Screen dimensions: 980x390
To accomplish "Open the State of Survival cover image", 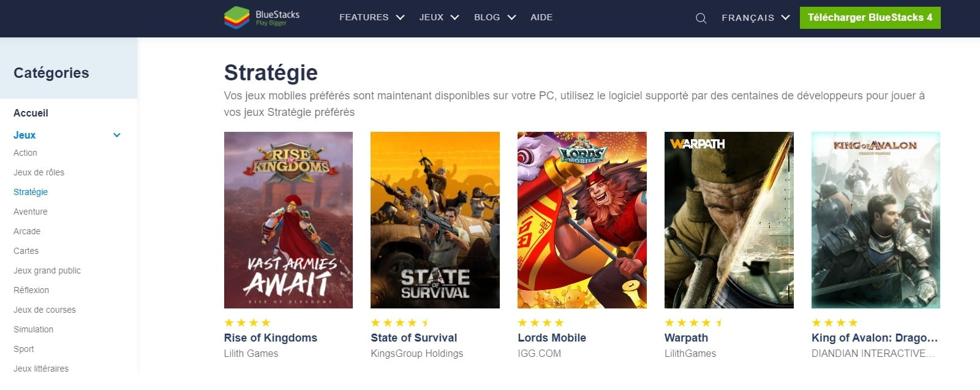I will click(435, 220).
